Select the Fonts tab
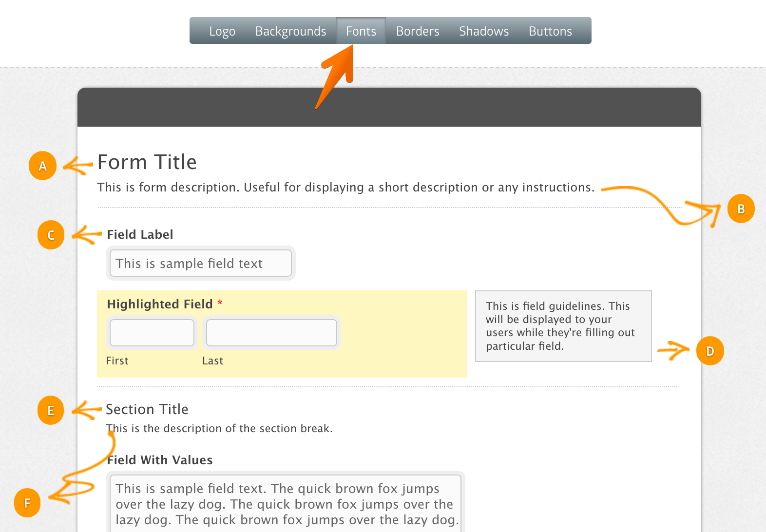 point(361,31)
